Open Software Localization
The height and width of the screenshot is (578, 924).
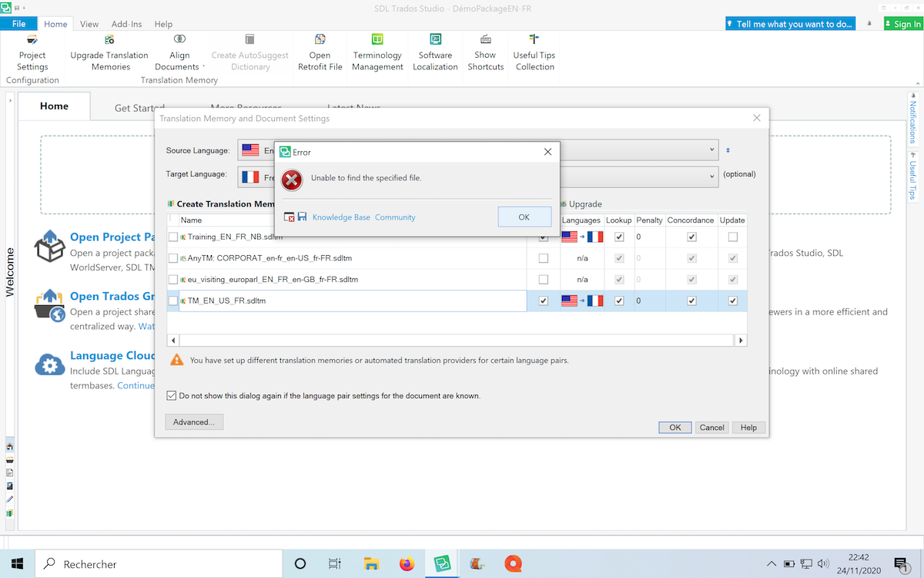click(x=435, y=53)
